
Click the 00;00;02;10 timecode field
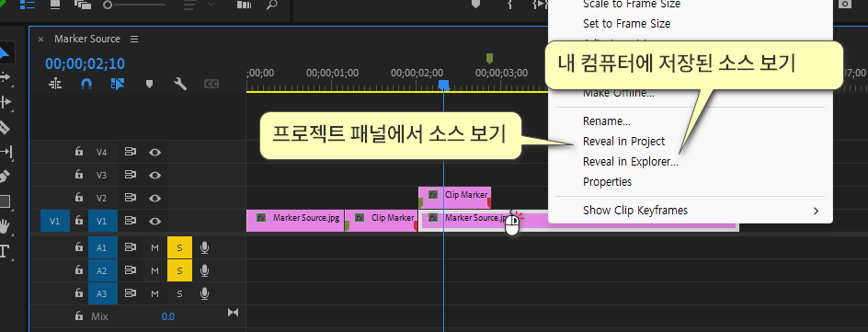click(85, 63)
